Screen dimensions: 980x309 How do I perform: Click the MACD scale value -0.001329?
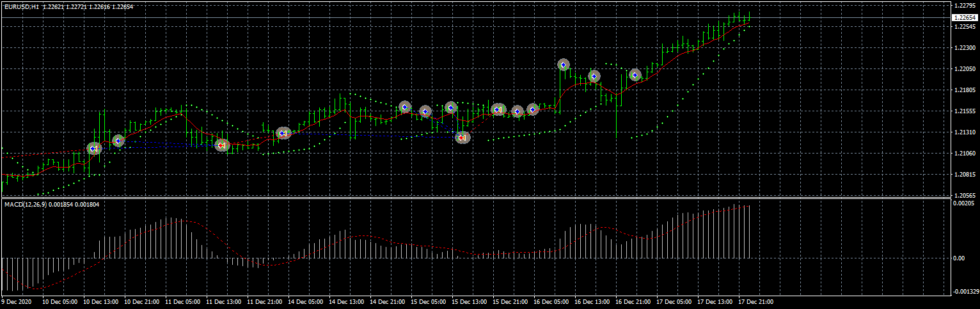[965, 291]
